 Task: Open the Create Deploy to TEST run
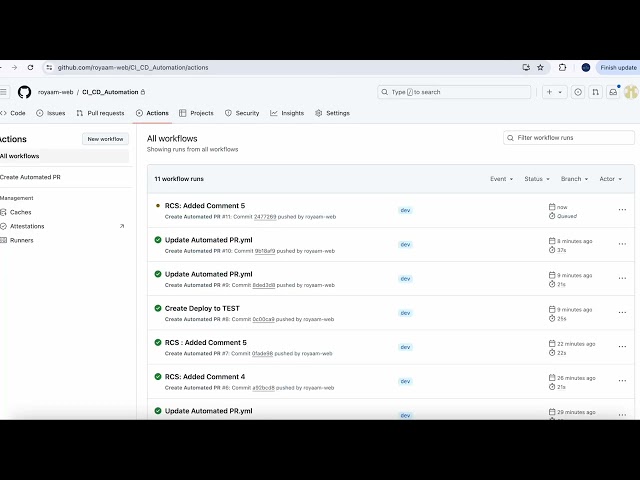click(202, 308)
